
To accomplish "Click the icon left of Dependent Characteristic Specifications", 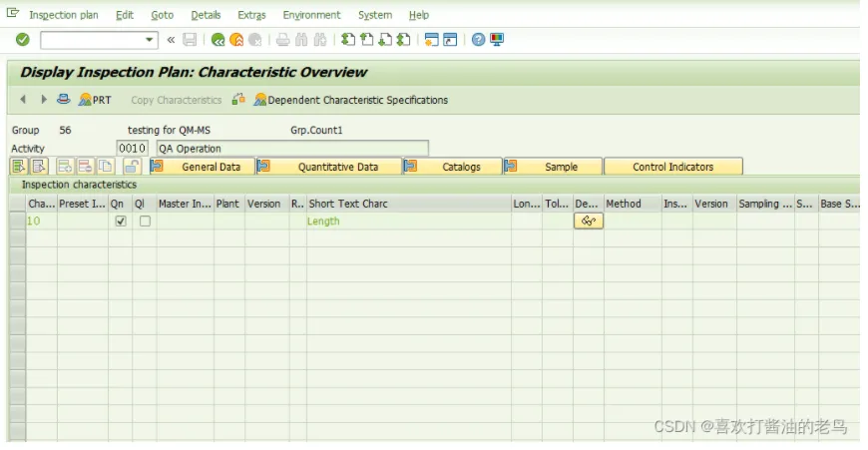I will tap(238, 100).
